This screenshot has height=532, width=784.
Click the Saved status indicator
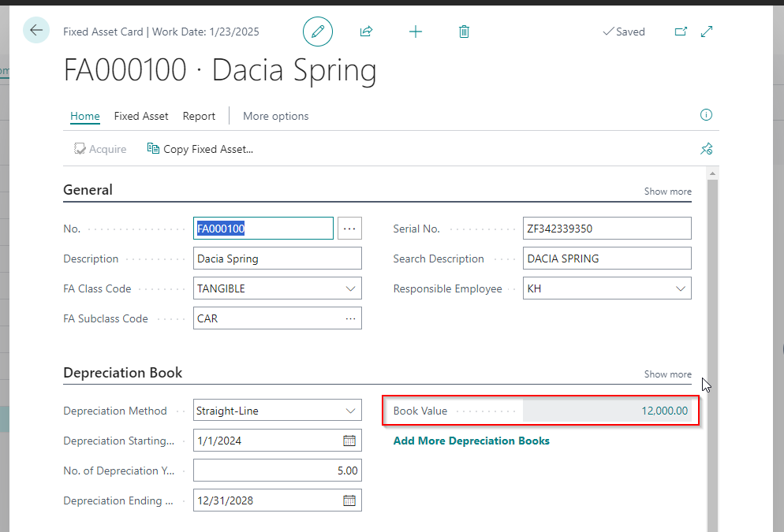pyautogui.click(x=624, y=32)
